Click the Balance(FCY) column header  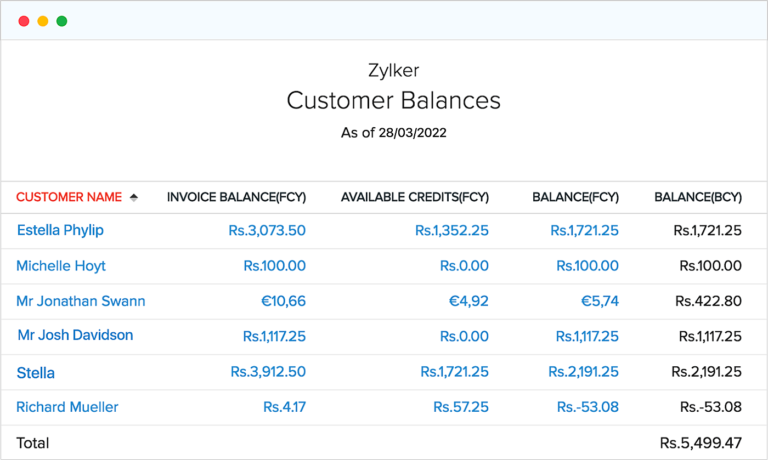(575, 198)
